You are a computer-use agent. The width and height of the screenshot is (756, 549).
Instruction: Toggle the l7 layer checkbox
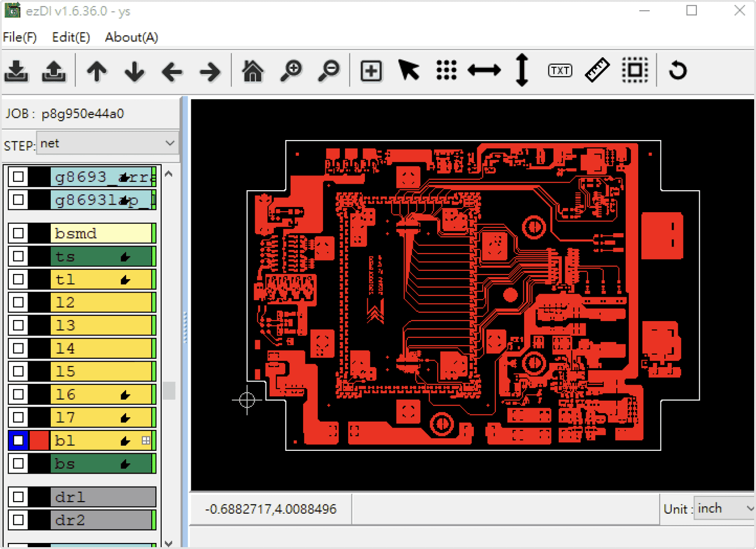[18, 417]
